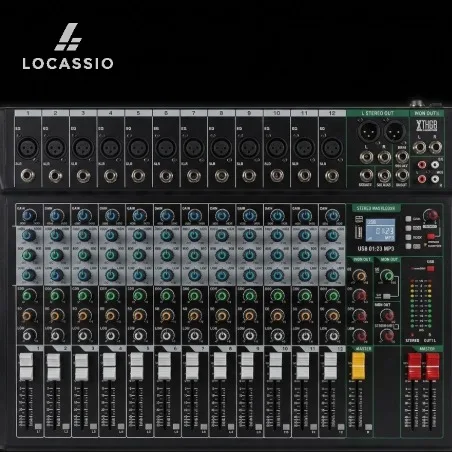Click the left jack under XTH68 logo
This screenshot has height=452, width=452.
[419, 147]
